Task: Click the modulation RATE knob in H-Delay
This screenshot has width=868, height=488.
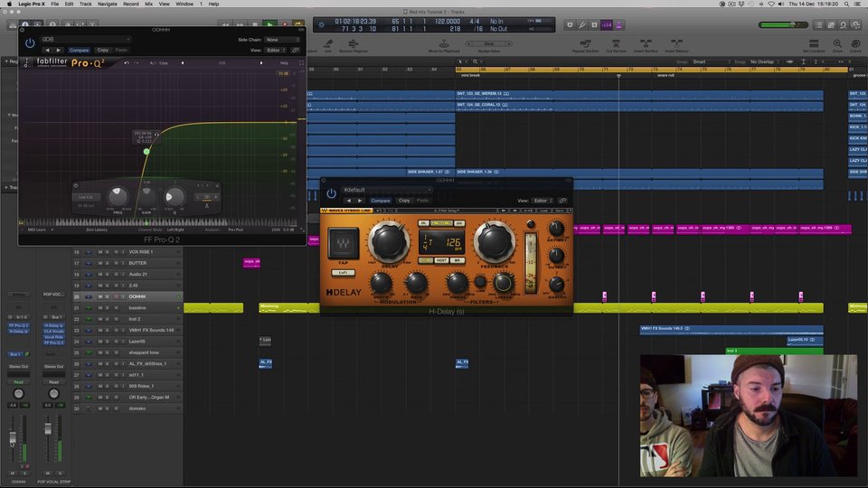Action: coord(416,283)
